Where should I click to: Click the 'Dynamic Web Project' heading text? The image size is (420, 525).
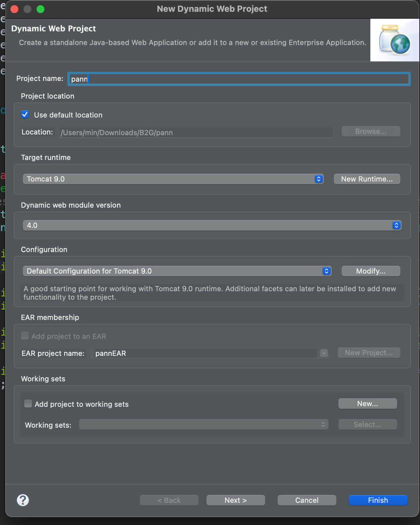coord(54,28)
